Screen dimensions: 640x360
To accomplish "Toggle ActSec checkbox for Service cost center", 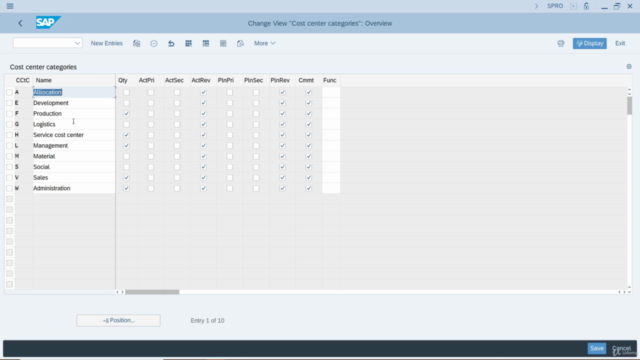I will 177,135.
